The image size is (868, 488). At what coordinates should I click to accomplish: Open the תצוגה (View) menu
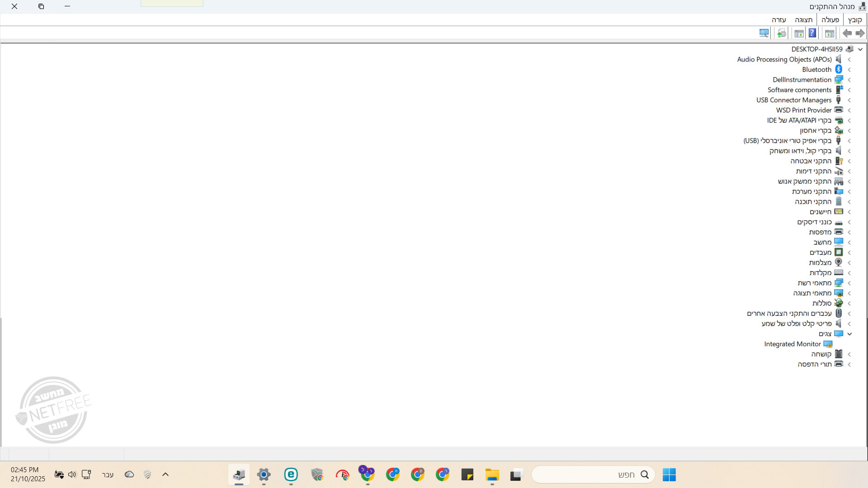coord(803,20)
